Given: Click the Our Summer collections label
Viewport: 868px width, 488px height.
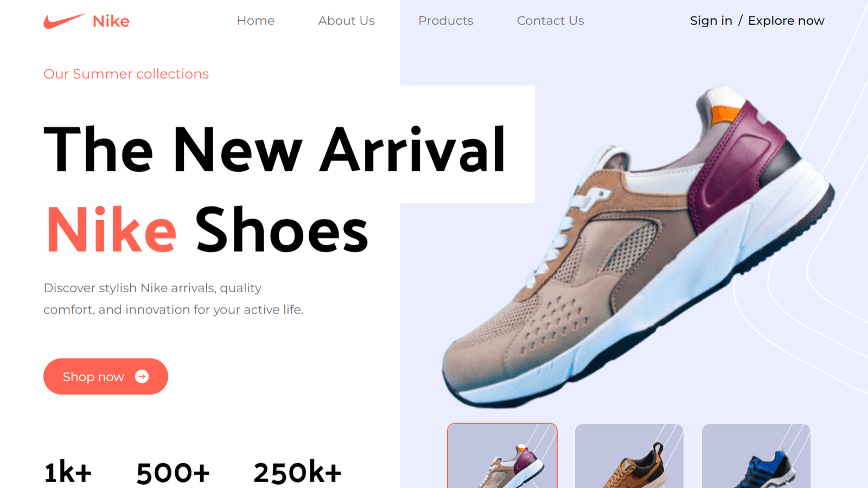Looking at the screenshot, I should (126, 74).
